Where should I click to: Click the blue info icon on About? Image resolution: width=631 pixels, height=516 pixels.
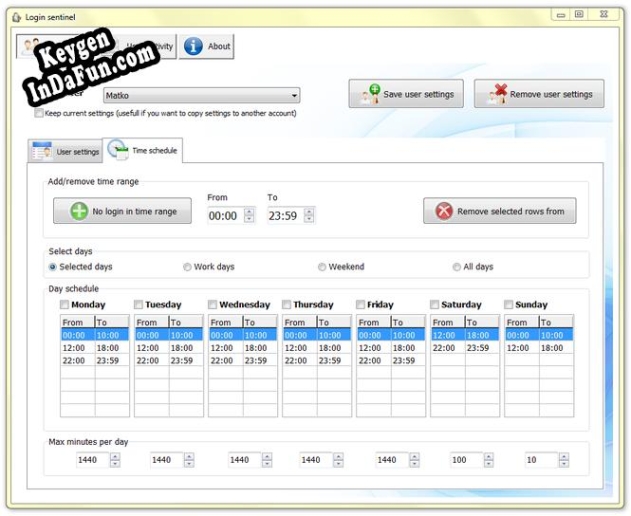(193, 46)
